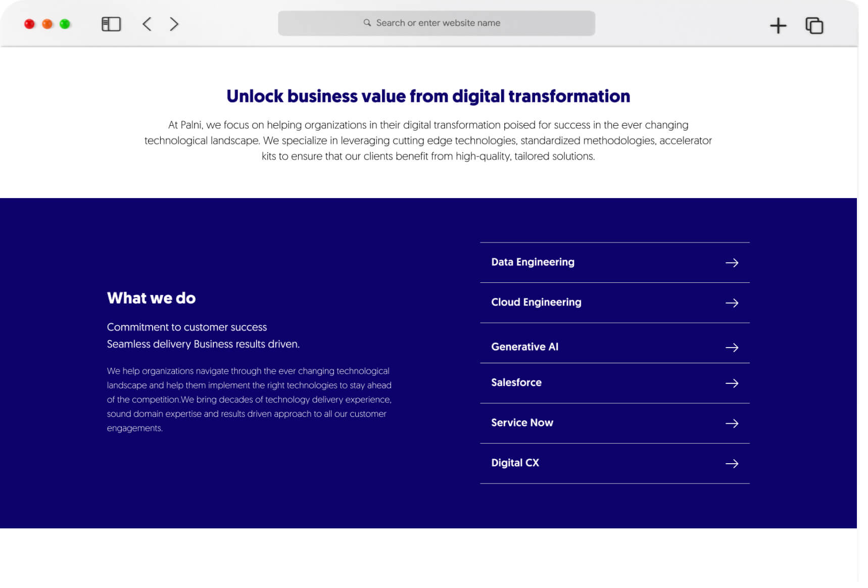Open the Cloud Engineering service link
Image resolution: width=868 pixels, height=588 pixels.
536,302
